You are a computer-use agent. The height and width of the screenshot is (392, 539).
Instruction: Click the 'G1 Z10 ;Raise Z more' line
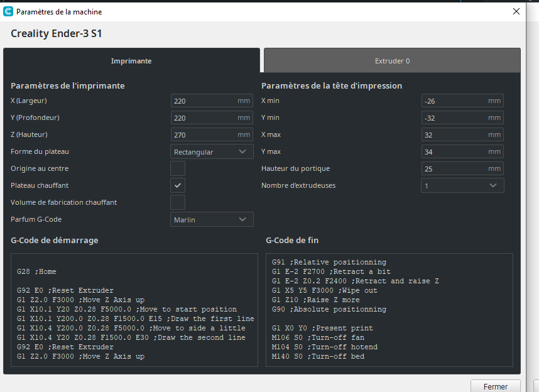point(315,300)
